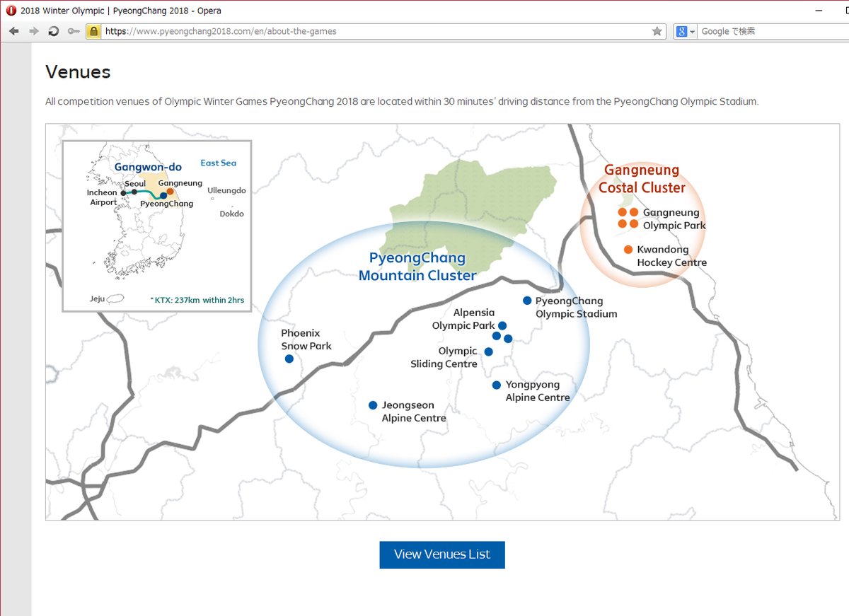Click the Kwandong Hockey Centre orange dot

click(628, 250)
